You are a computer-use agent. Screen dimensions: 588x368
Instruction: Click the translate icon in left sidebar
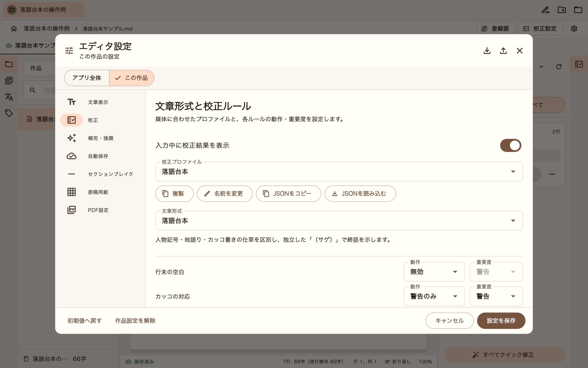tap(9, 97)
